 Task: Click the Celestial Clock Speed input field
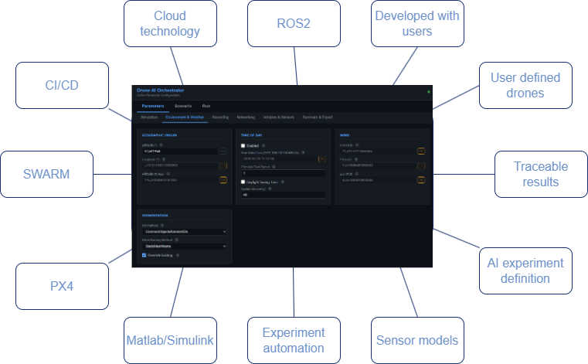tap(283, 173)
